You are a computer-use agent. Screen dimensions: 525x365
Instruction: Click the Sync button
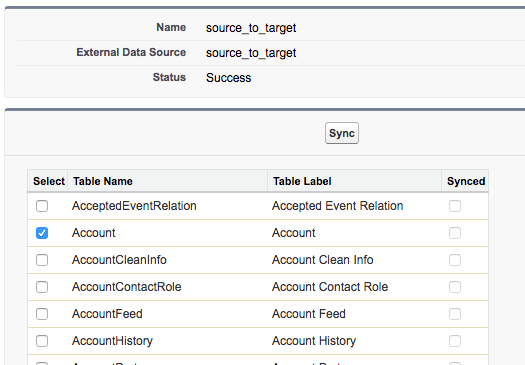click(342, 133)
